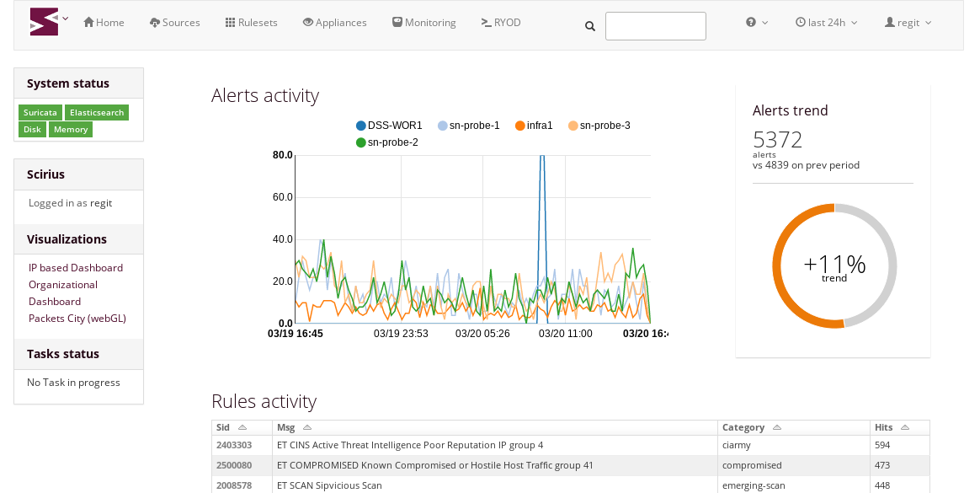Click the Sources cloud download icon
This screenshot has width=980, height=493.
(x=155, y=23)
